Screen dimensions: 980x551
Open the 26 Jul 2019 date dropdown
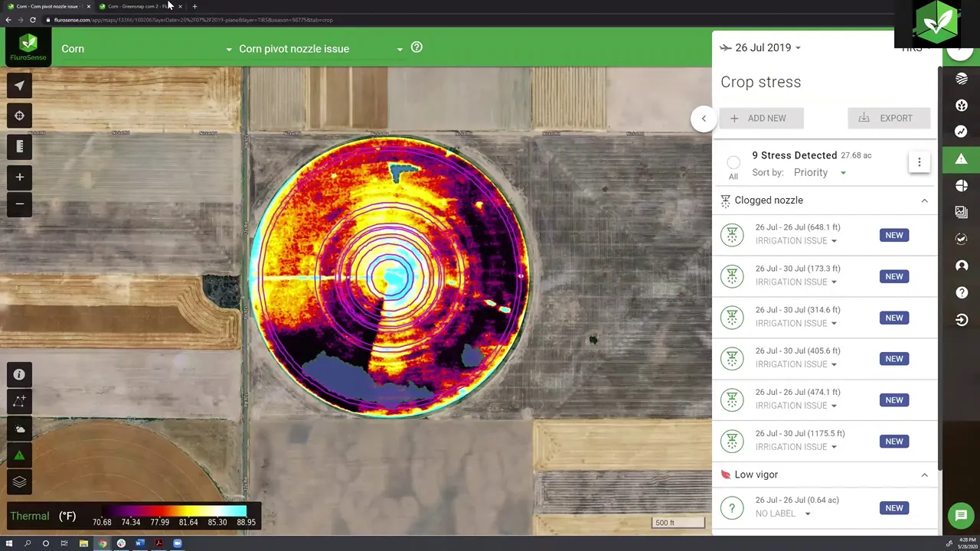pos(767,47)
